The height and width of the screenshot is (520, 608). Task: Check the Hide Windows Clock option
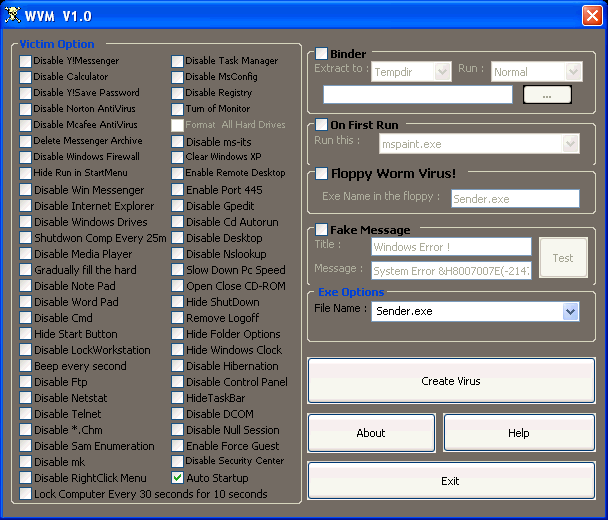tap(178, 350)
